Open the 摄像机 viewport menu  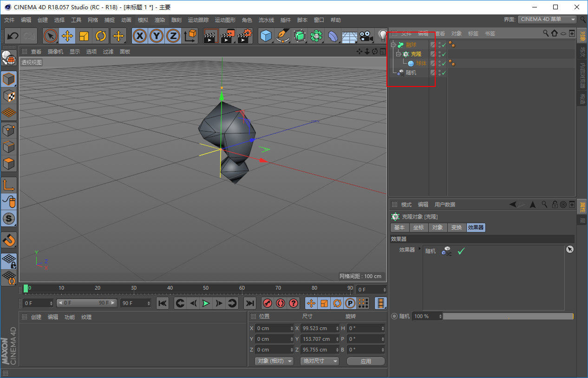(56, 52)
